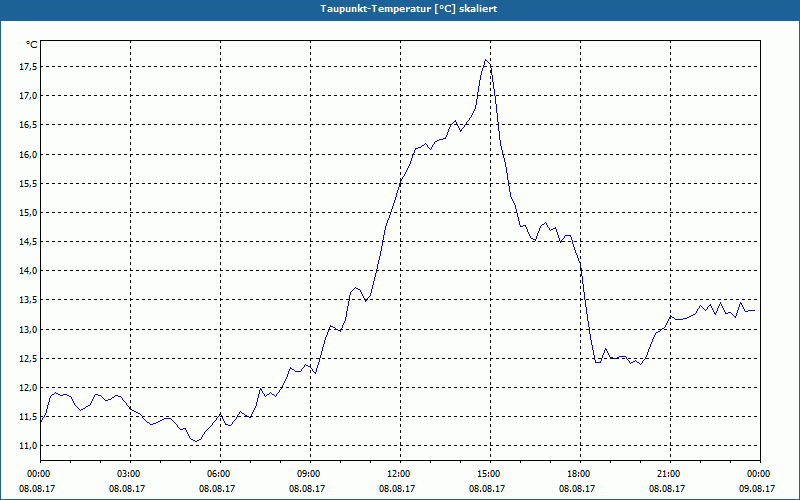Click the 09:00 time label
800x500 pixels.
[310, 474]
